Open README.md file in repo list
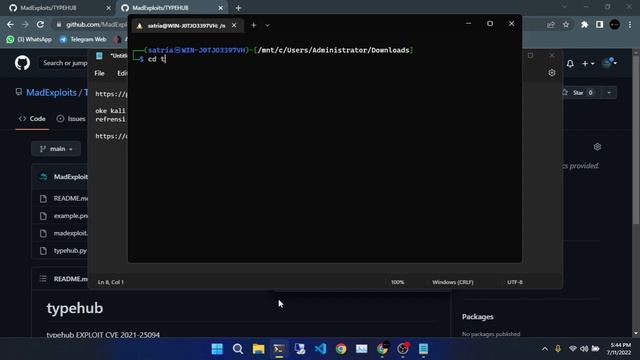 click(71, 198)
